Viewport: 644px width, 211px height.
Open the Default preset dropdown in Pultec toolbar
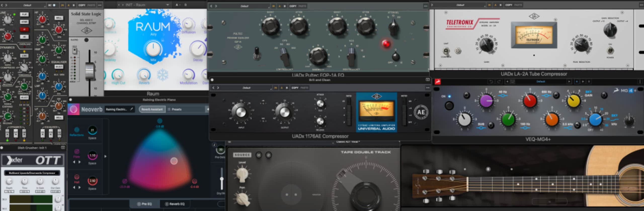(x=245, y=6)
